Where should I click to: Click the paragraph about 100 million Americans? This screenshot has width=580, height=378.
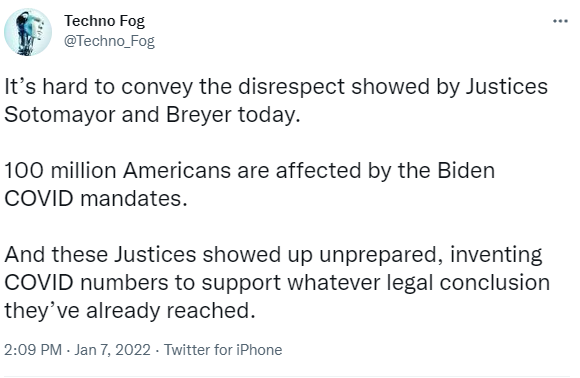click(250, 184)
